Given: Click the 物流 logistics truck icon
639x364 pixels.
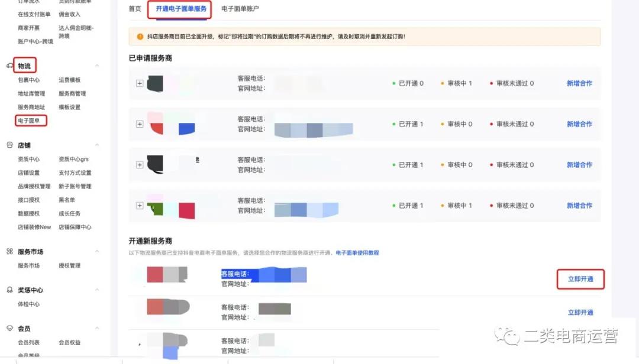Looking at the screenshot, I should [x=9, y=66].
